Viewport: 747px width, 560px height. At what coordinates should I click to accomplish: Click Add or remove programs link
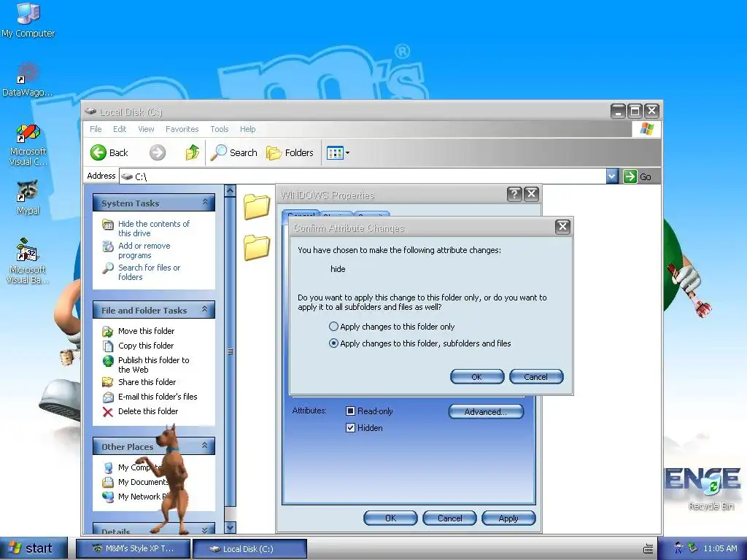(x=144, y=251)
